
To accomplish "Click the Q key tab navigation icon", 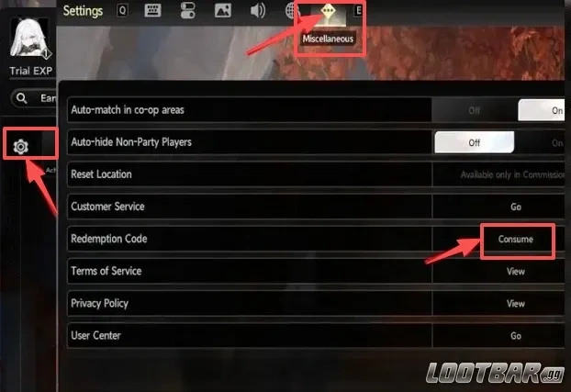I will [122, 11].
